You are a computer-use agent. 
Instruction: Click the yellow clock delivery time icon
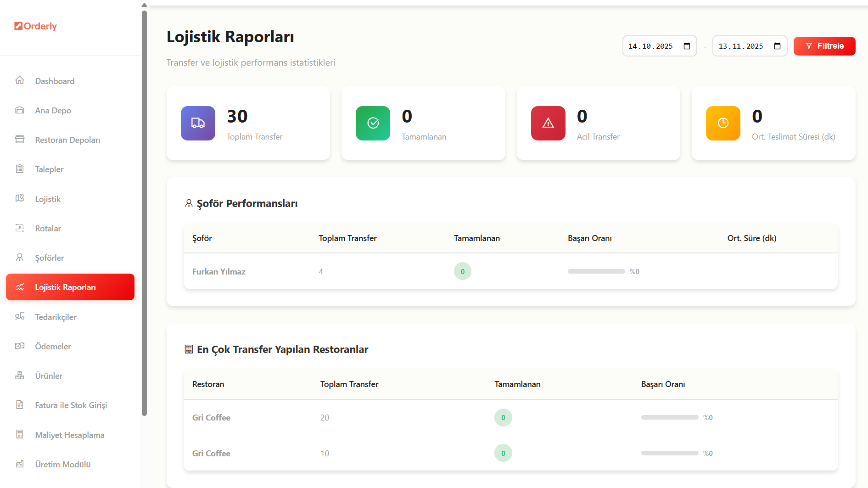(x=722, y=123)
